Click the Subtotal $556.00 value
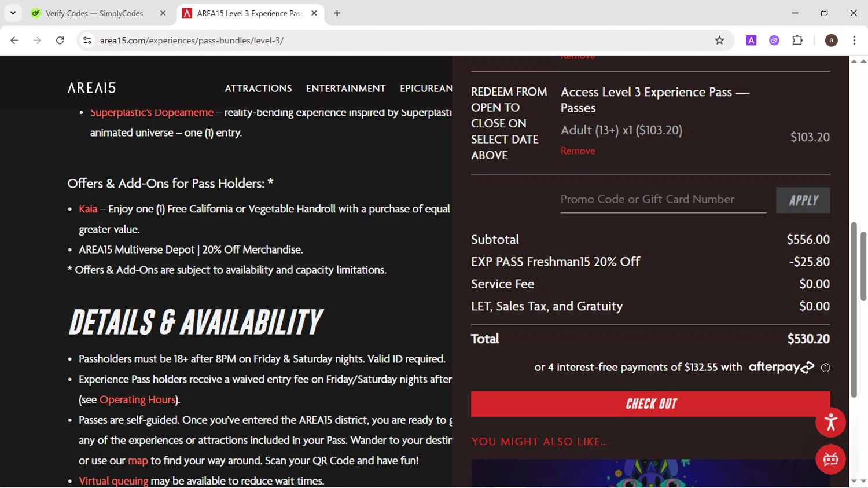 [808, 240]
